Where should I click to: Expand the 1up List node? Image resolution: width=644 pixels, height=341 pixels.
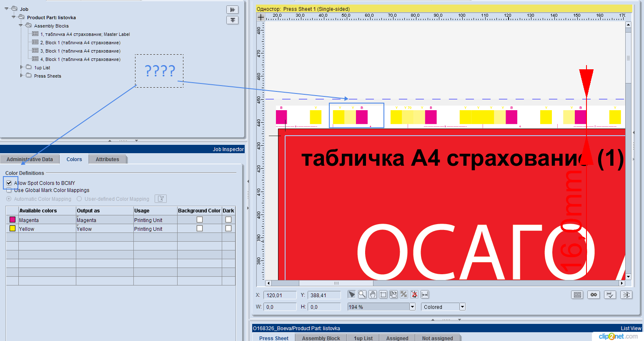(x=21, y=67)
